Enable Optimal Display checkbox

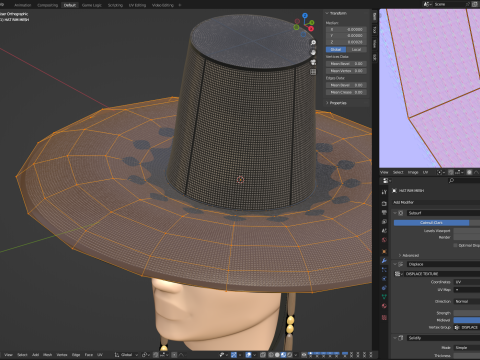(x=455, y=245)
